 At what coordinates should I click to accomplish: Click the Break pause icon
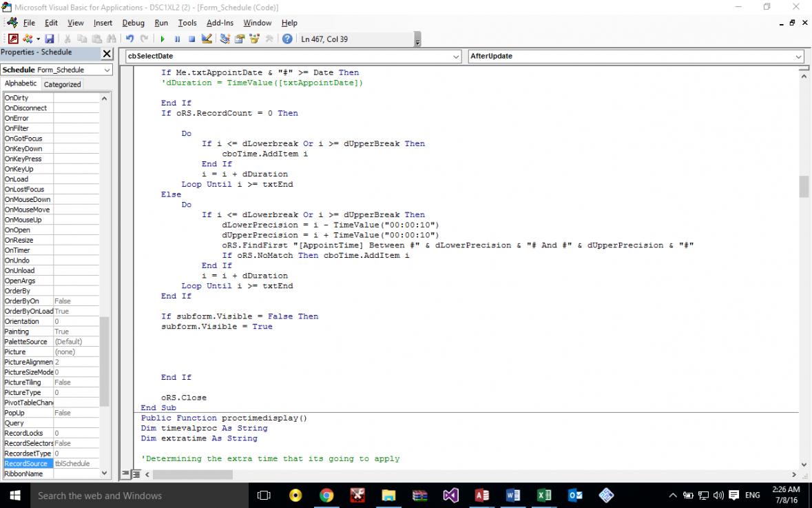pyautogui.click(x=177, y=39)
